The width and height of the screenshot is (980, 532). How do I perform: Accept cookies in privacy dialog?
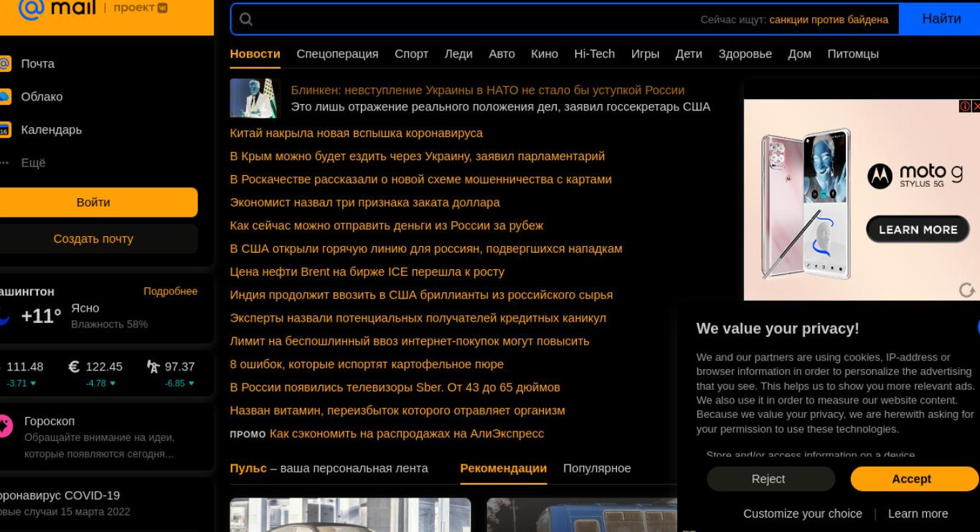914,479
